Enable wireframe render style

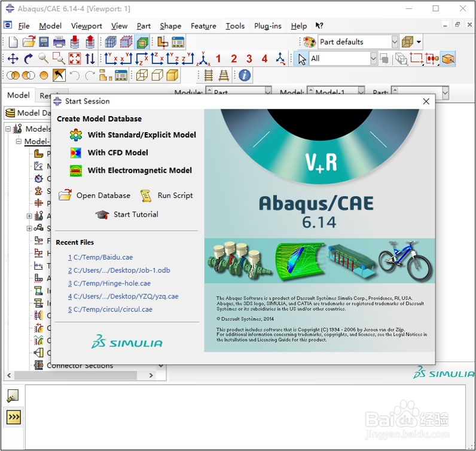(x=142, y=75)
